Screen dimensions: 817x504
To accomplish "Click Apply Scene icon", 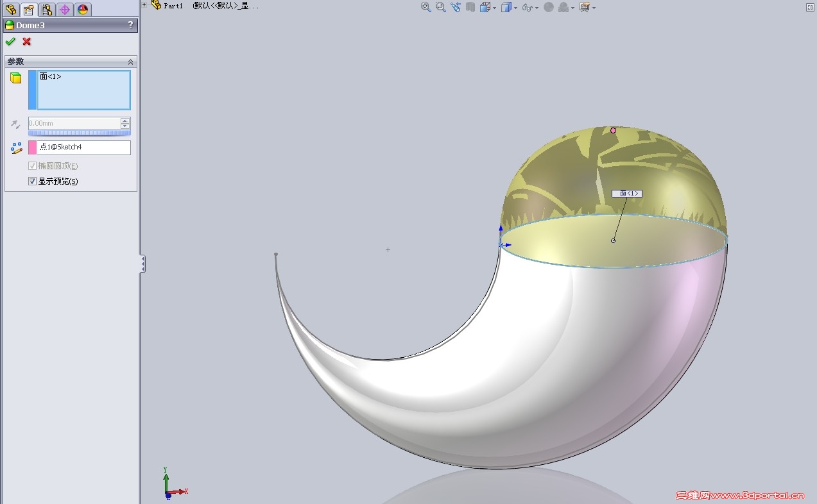I will click(x=563, y=7).
